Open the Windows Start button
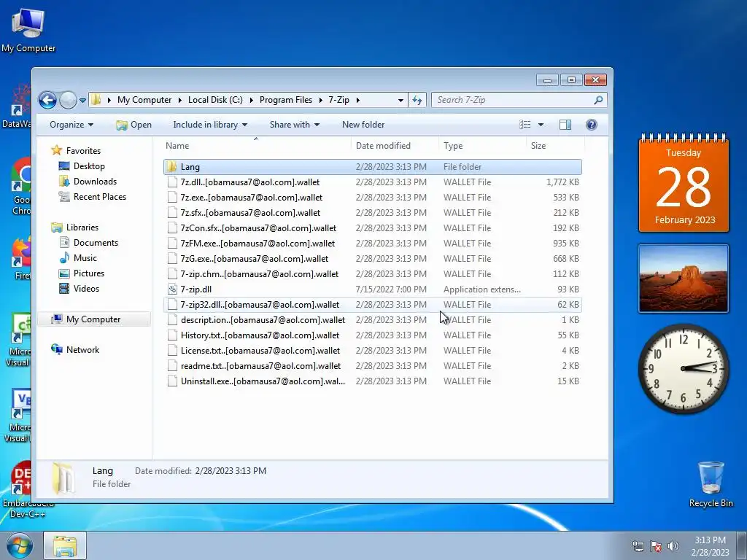 [20, 545]
